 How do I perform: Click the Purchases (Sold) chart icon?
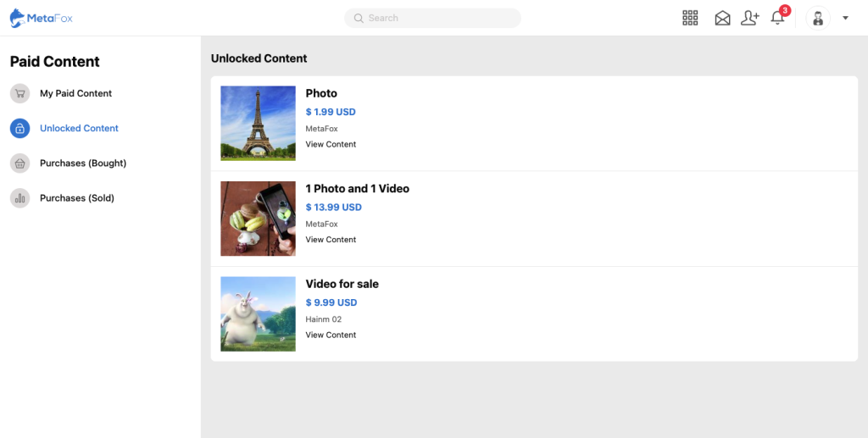click(20, 198)
